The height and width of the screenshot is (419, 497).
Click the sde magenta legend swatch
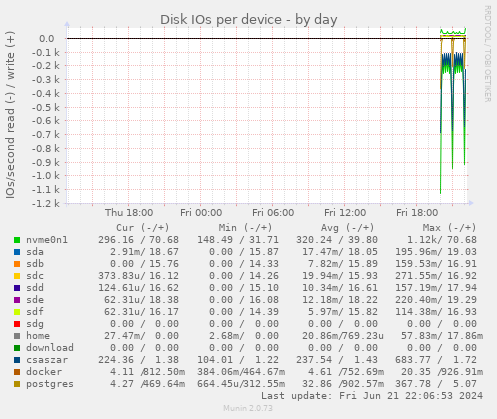17,300
